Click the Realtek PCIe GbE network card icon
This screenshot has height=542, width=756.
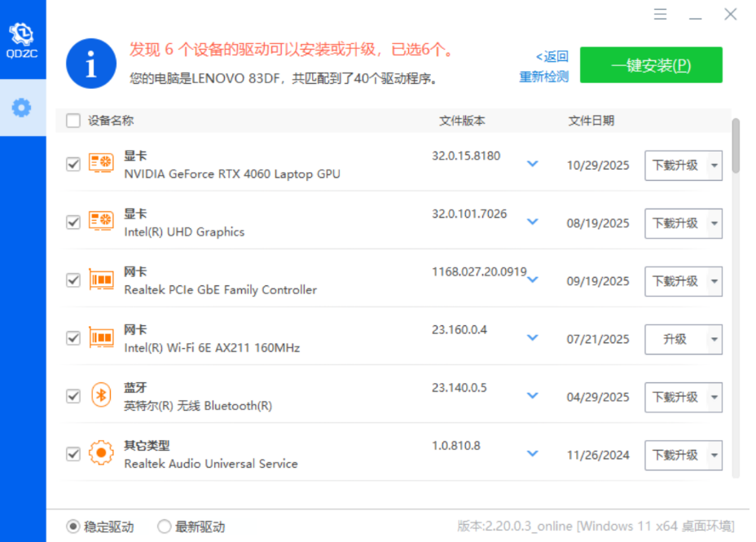pos(101,280)
